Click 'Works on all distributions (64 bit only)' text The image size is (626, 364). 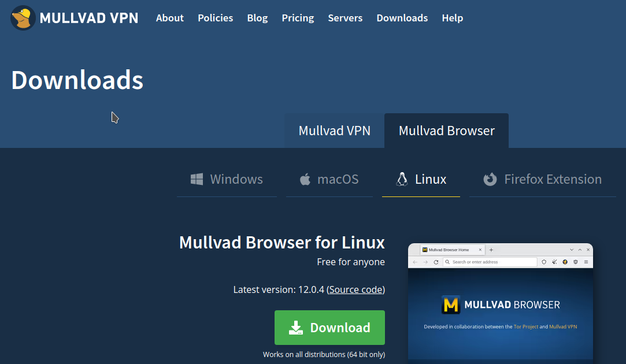[x=324, y=354]
